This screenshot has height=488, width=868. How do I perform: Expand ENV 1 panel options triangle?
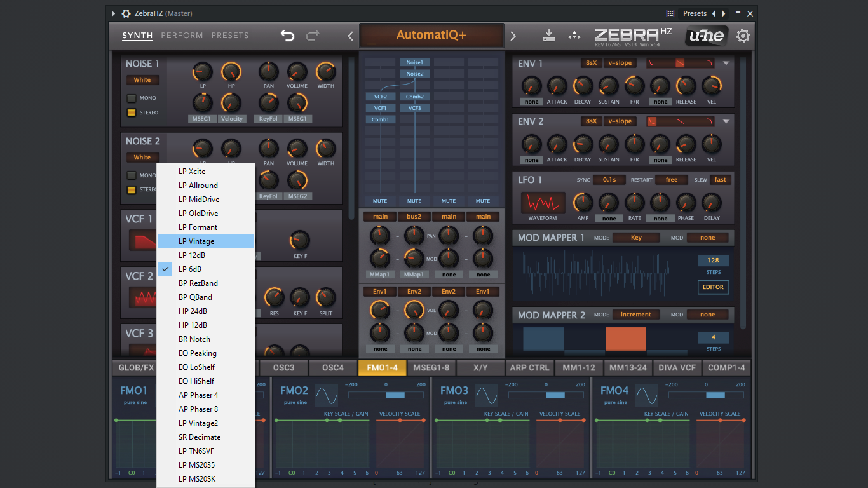[726, 64]
